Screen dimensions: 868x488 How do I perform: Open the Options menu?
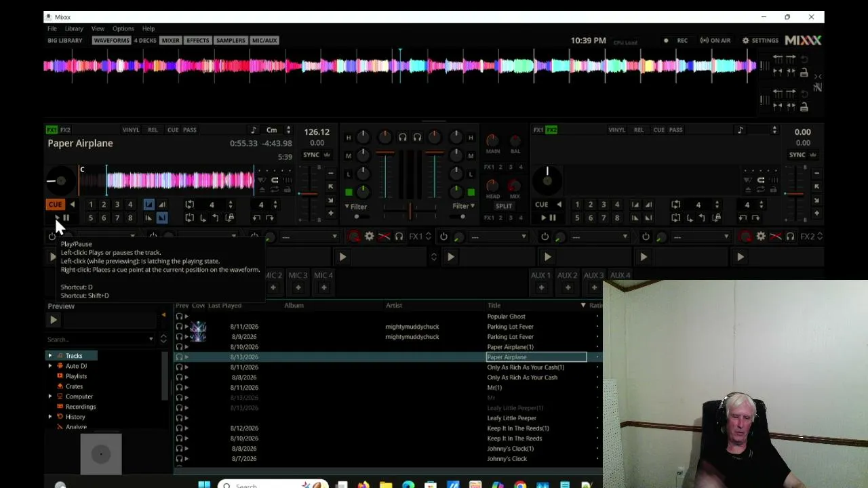pyautogui.click(x=123, y=28)
